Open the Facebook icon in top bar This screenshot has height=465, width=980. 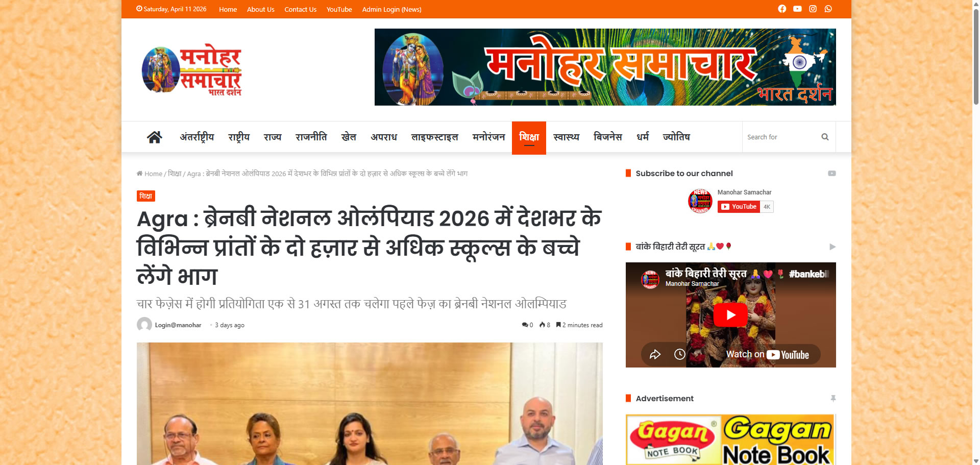pos(782,9)
